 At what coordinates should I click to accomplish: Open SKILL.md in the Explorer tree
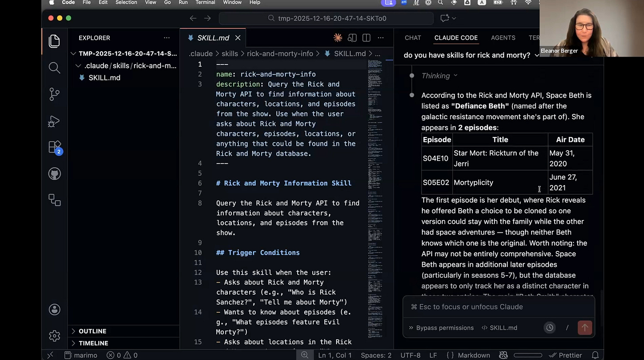104,78
